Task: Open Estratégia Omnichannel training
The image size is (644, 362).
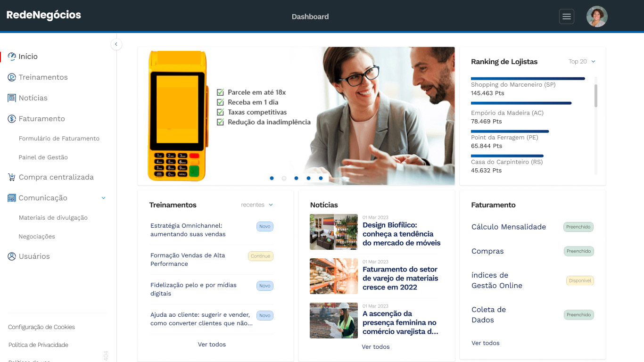Action: (x=188, y=230)
